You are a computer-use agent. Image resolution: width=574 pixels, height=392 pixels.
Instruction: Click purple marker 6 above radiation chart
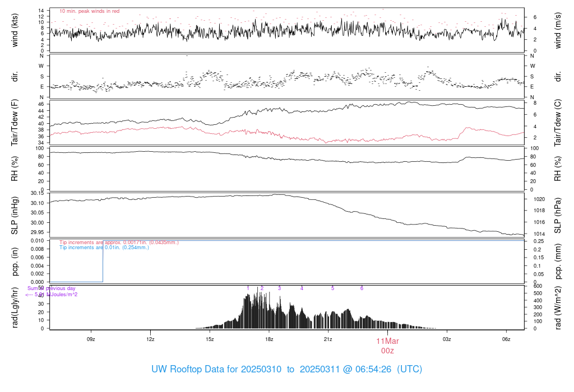pyautogui.click(x=362, y=288)
